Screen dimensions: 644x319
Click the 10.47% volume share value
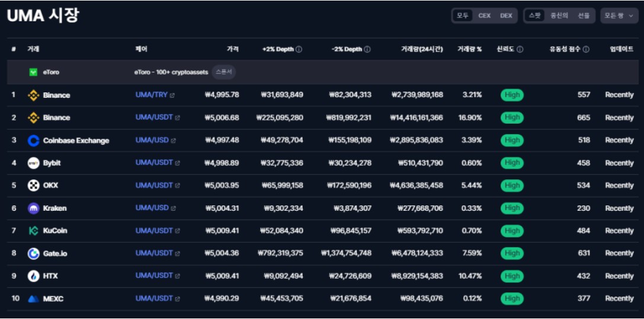pyautogui.click(x=470, y=276)
